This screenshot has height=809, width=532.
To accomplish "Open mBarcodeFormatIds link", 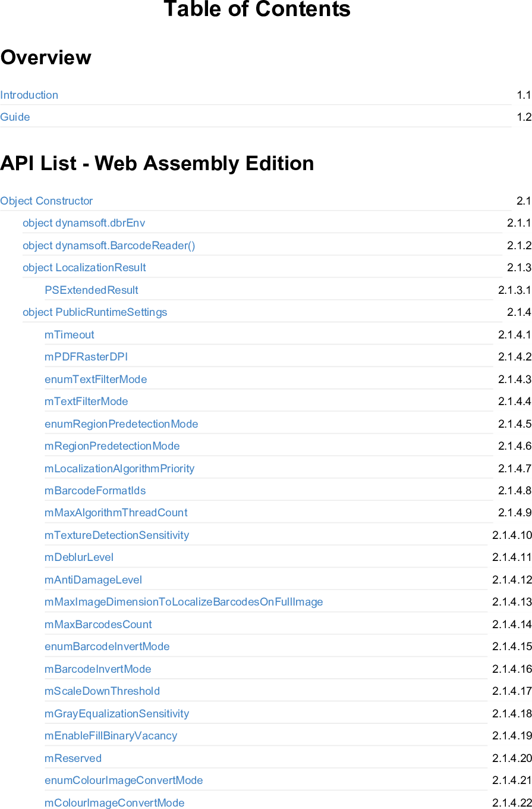I will point(95,491).
